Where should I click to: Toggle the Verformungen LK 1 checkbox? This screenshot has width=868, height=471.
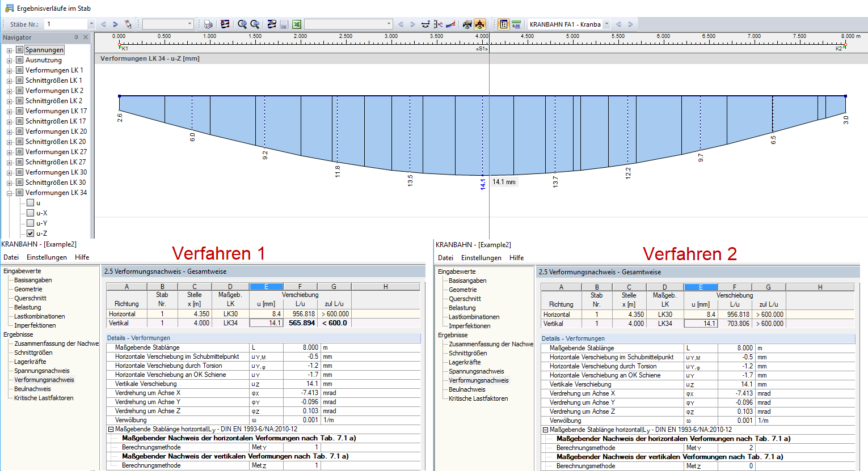20,70
